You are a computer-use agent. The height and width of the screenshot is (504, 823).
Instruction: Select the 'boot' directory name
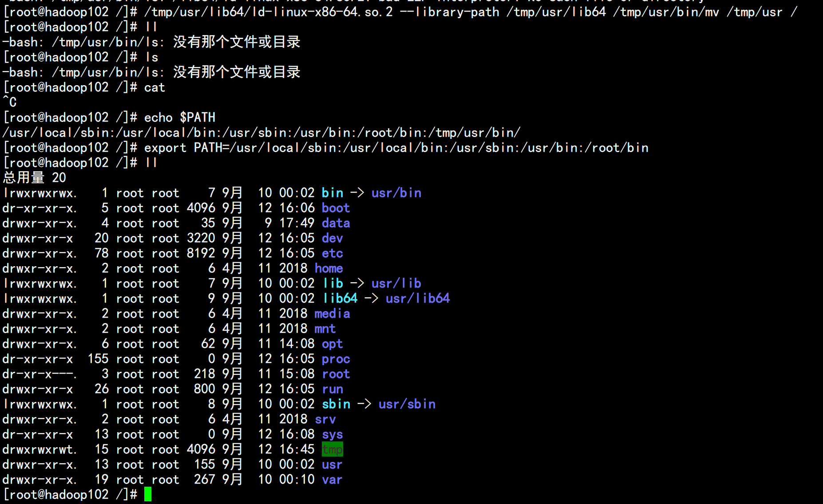click(x=336, y=208)
